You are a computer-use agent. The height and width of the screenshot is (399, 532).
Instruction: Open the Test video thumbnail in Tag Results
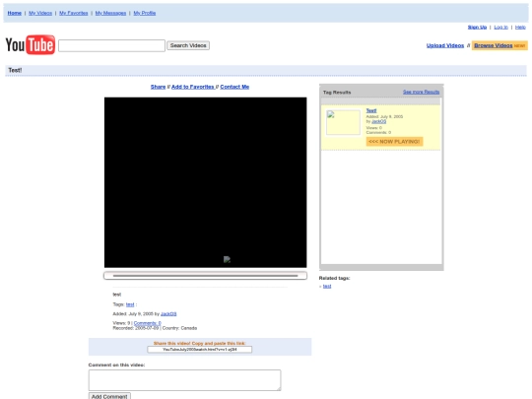click(x=343, y=122)
